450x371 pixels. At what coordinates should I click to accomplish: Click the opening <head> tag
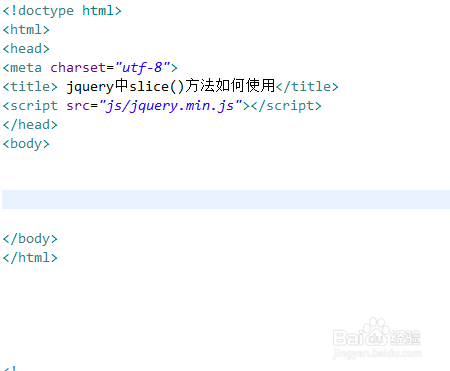(x=26, y=49)
